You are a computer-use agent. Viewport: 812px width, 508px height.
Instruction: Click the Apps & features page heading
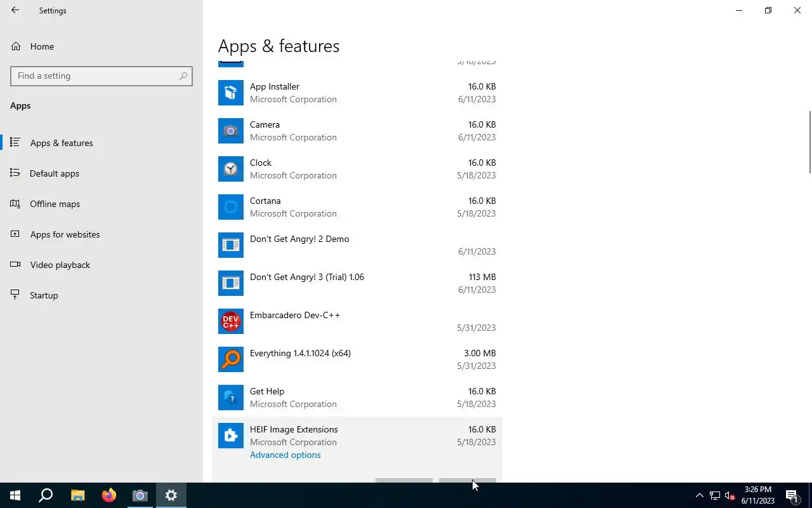[x=278, y=46]
